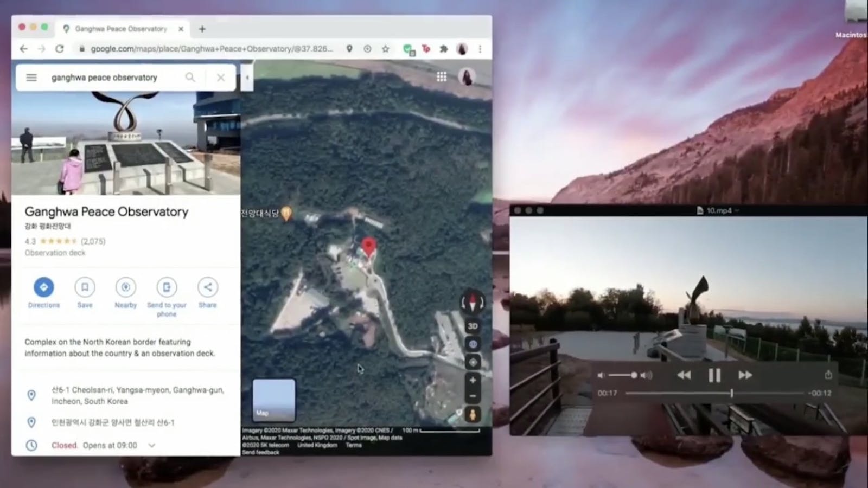Click Send to your phone icon
The image size is (868, 488).
click(167, 287)
